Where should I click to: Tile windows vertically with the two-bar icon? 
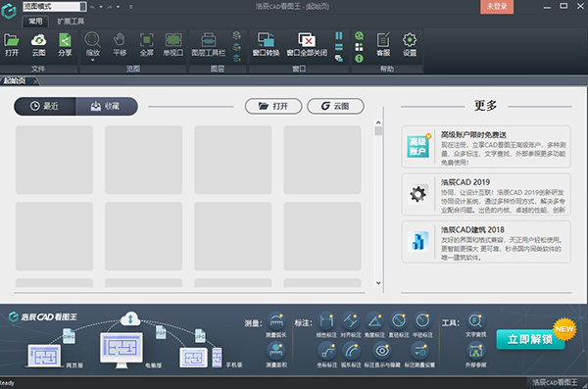339,35
